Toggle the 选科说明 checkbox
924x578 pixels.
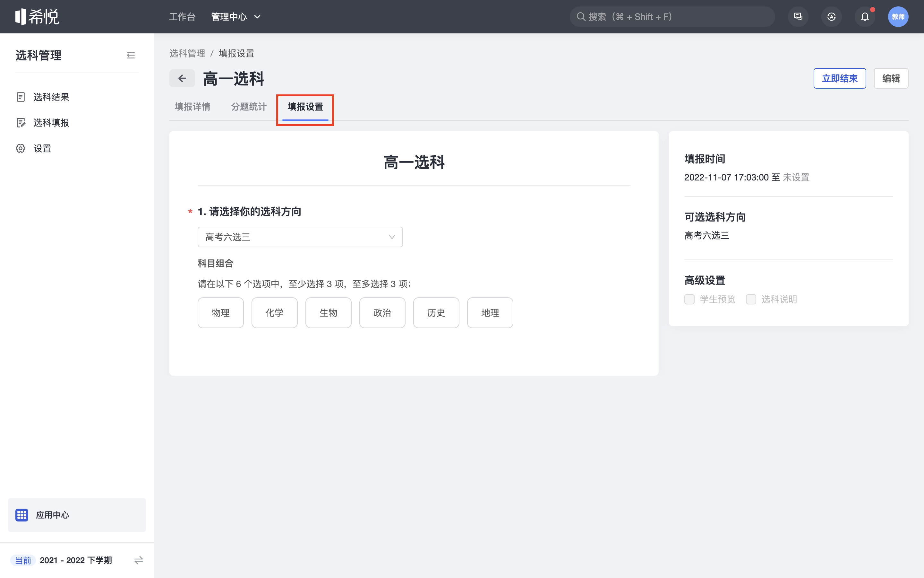tap(751, 299)
